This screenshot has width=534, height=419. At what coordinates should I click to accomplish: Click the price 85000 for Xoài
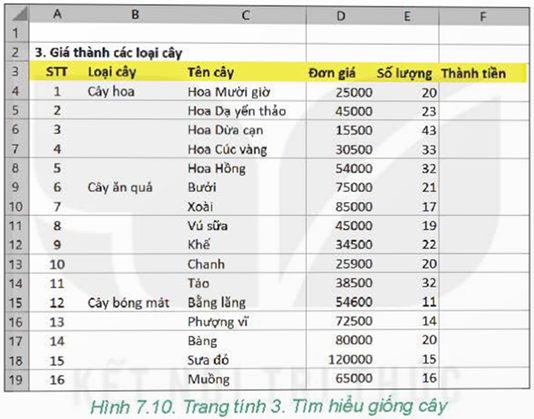coord(354,206)
